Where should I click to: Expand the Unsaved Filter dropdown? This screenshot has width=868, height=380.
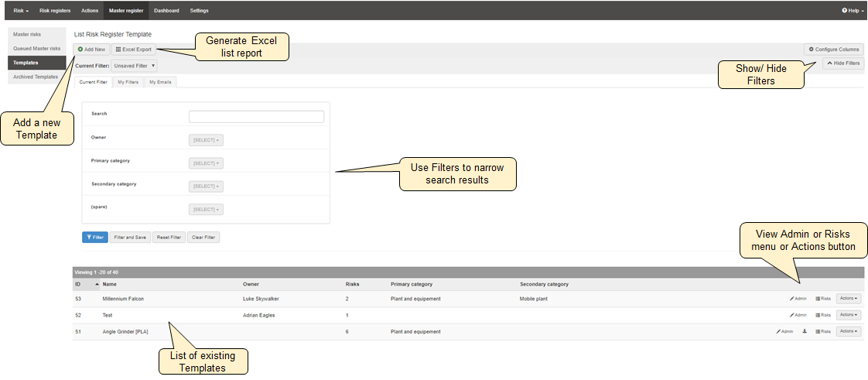134,67
